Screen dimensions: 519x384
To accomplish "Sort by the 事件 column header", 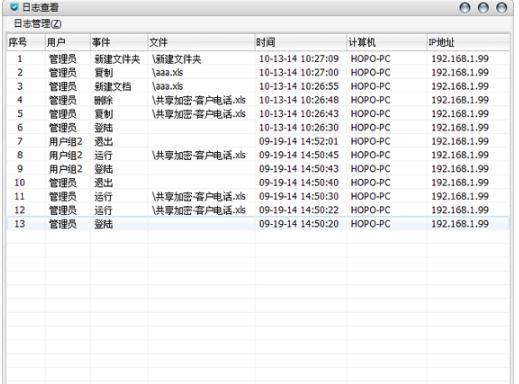I will (x=119, y=42).
